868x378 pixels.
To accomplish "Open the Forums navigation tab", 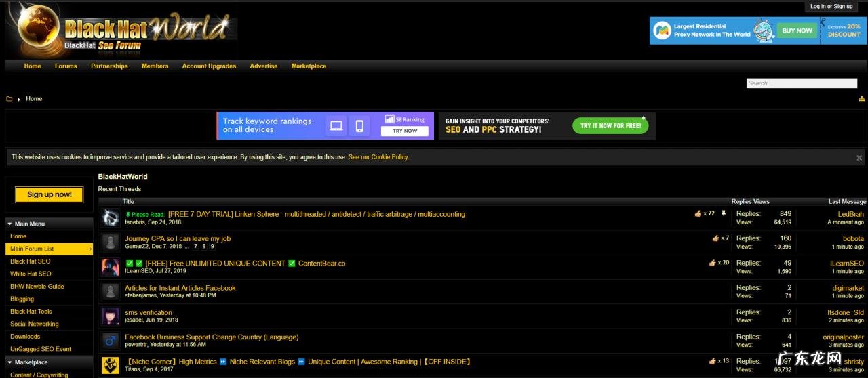I will pos(66,66).
